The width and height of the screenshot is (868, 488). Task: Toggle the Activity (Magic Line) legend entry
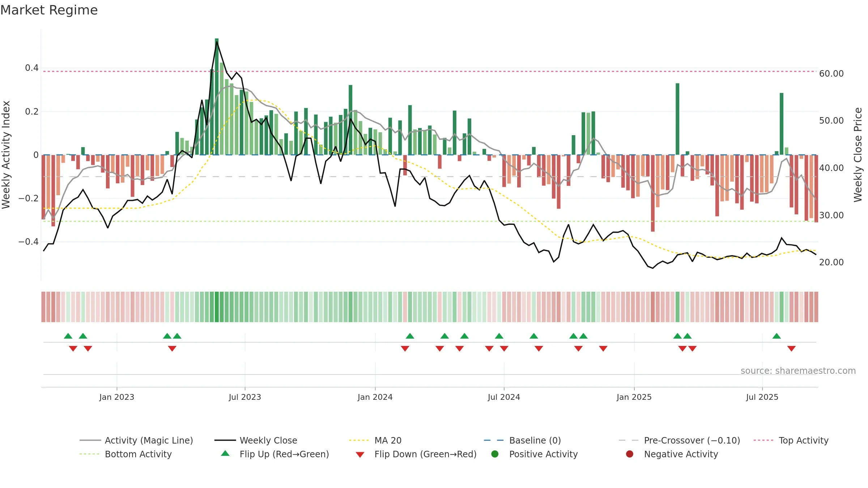point(136,440)
